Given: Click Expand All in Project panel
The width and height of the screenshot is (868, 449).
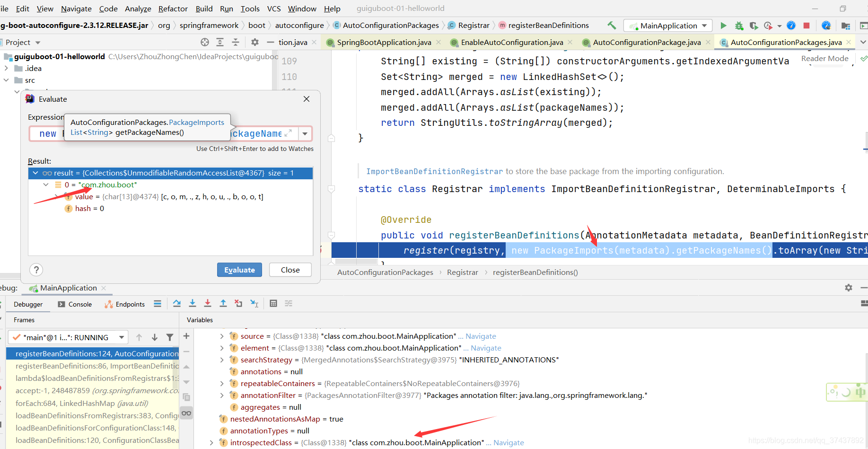Looking at the screenshot, I should click(x=220, y=42).
